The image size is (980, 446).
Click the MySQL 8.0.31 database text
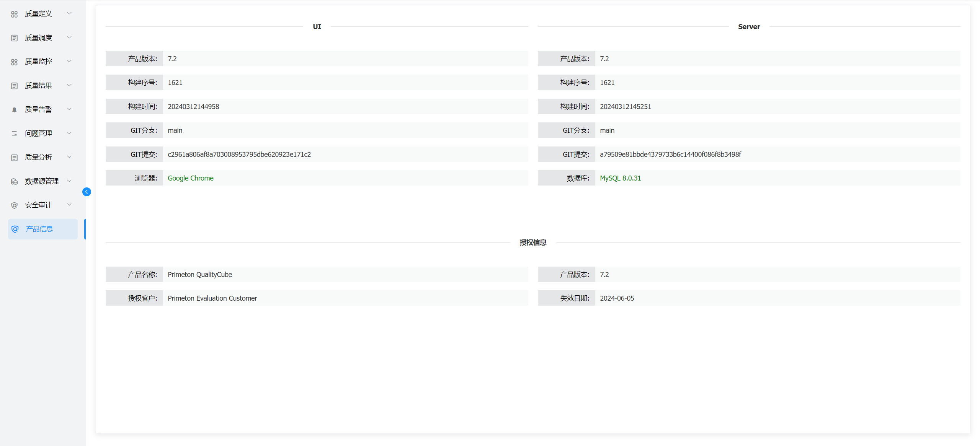(620, 178)
